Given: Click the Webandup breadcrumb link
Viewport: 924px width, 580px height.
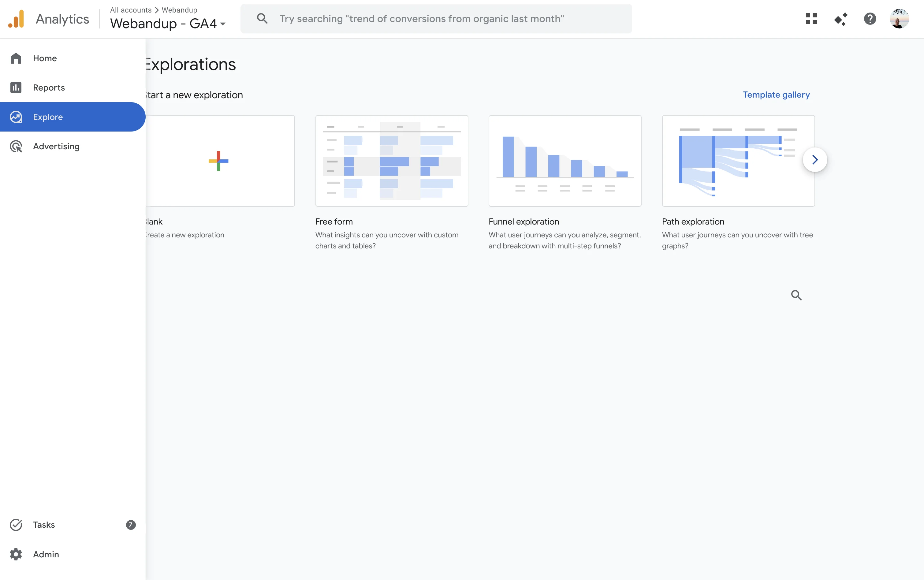Looking at the screenshot, I should point(180,10).
